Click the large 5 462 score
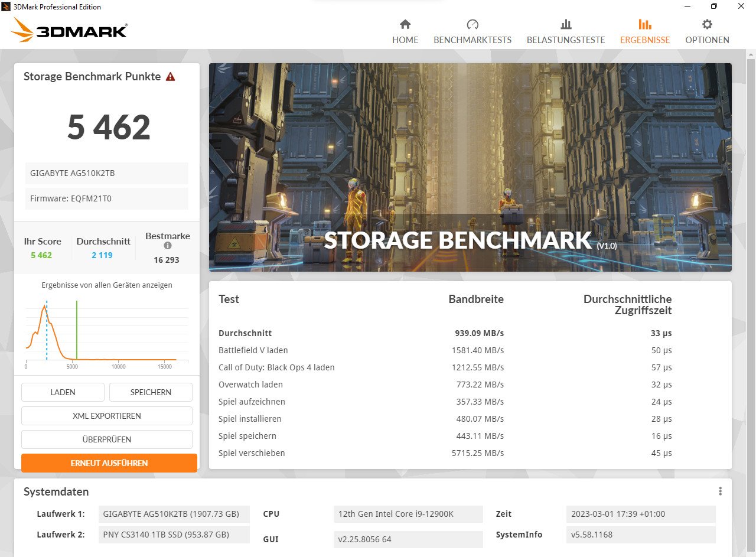 coord(109,127)
